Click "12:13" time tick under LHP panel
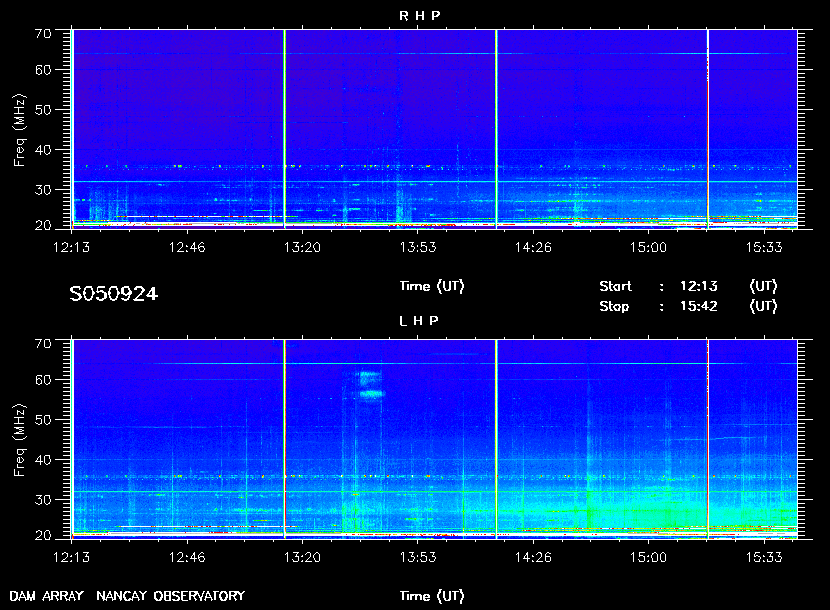Image resolution: width=830 pixels, height=610 pixels. pos(71,558)
